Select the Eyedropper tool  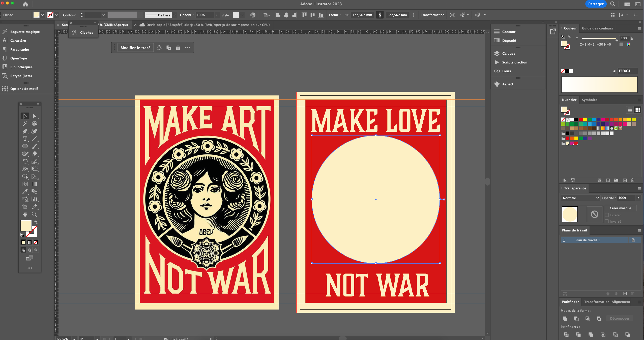coord(25,192)
